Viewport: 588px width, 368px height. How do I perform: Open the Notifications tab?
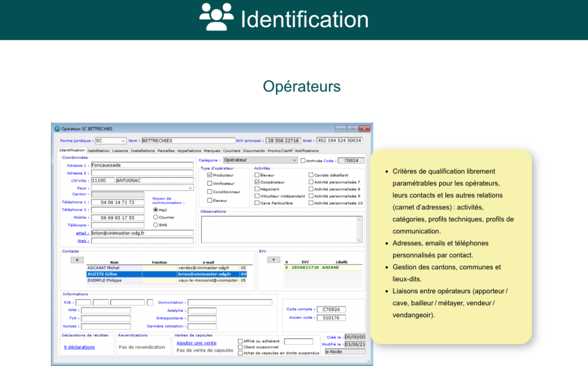coord(307,150)
